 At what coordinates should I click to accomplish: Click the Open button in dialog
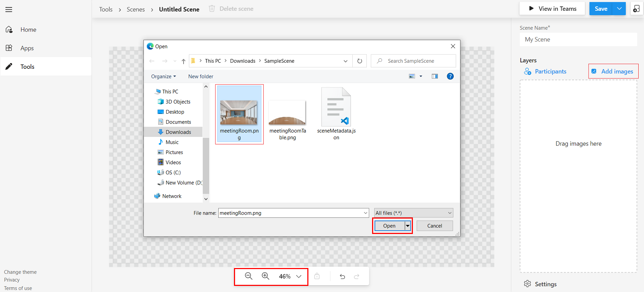pos(389,226)
